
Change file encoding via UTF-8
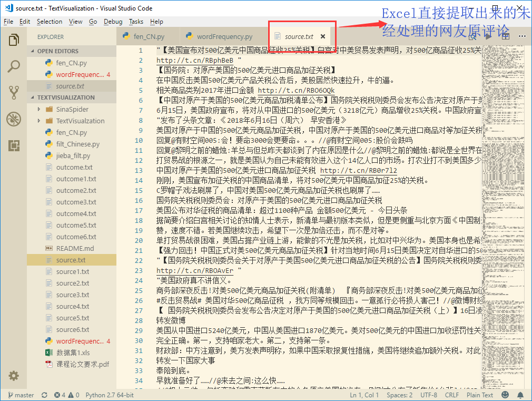pos(429,395)
